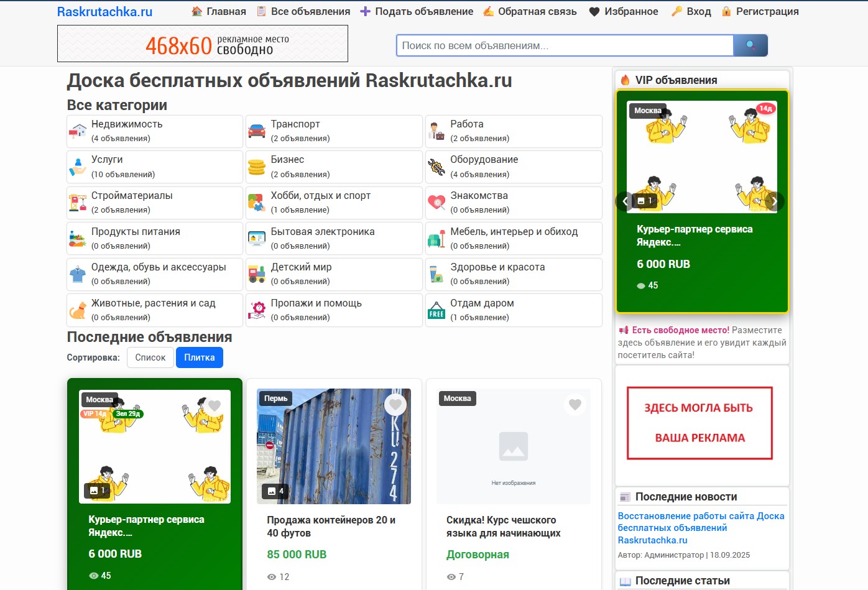Switch sorting view to Список
Viewport: 868px width, 590px height.
[150, 357]
